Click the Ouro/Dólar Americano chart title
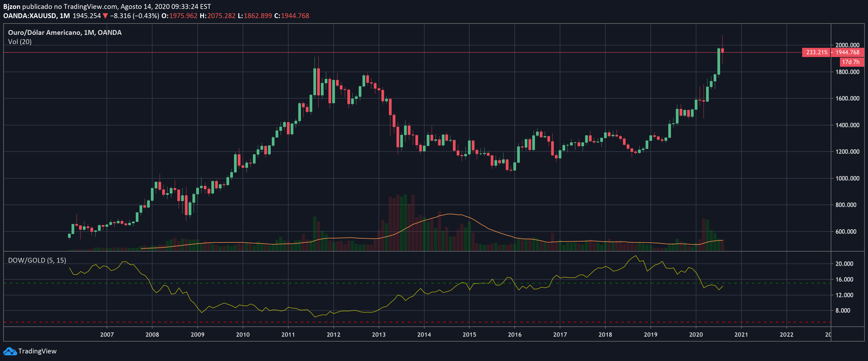 (x=65, y=32)
